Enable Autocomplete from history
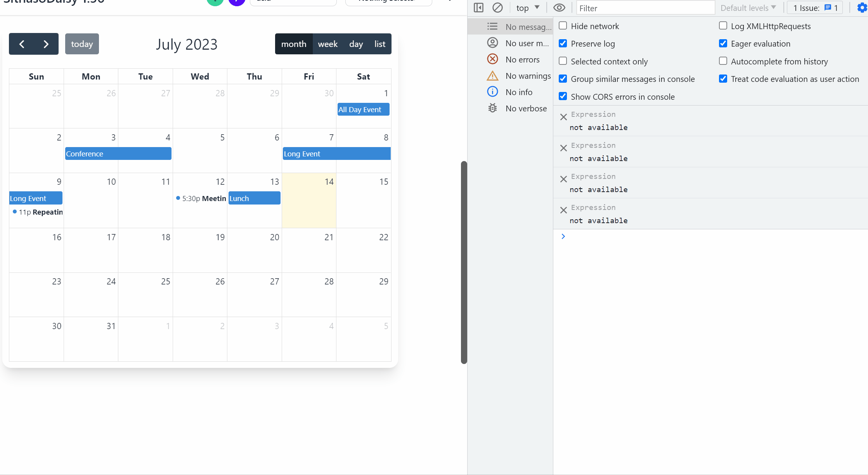The height and width of the screenshot is (475, 868). (723, 61)
